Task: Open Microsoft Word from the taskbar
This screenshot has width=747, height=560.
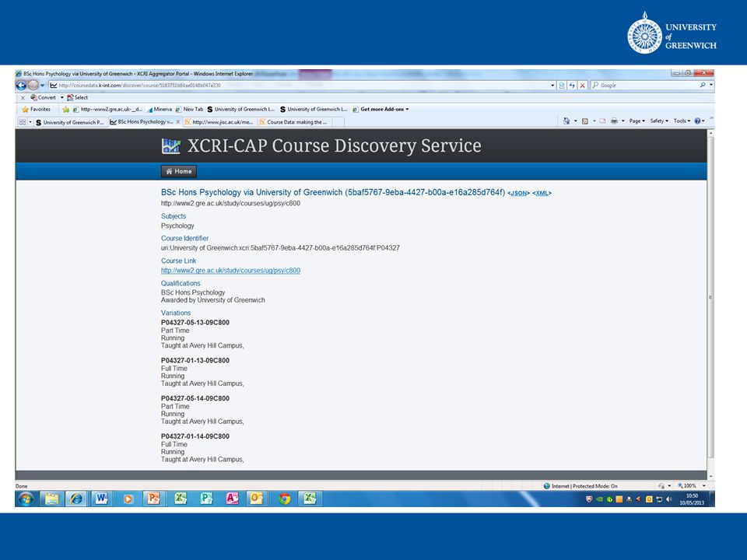Action: 101,499
